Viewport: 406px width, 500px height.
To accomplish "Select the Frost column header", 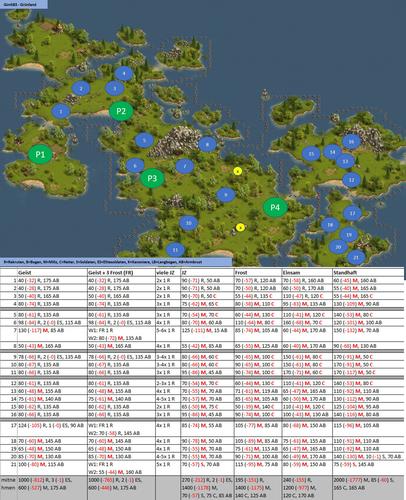I will coord(241,273).
